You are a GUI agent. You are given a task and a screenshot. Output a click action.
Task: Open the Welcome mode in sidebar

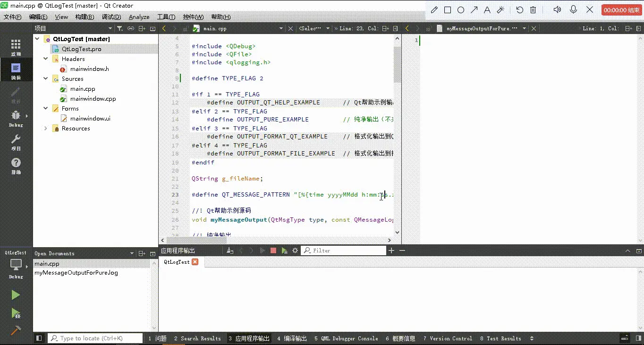[16, 47]
